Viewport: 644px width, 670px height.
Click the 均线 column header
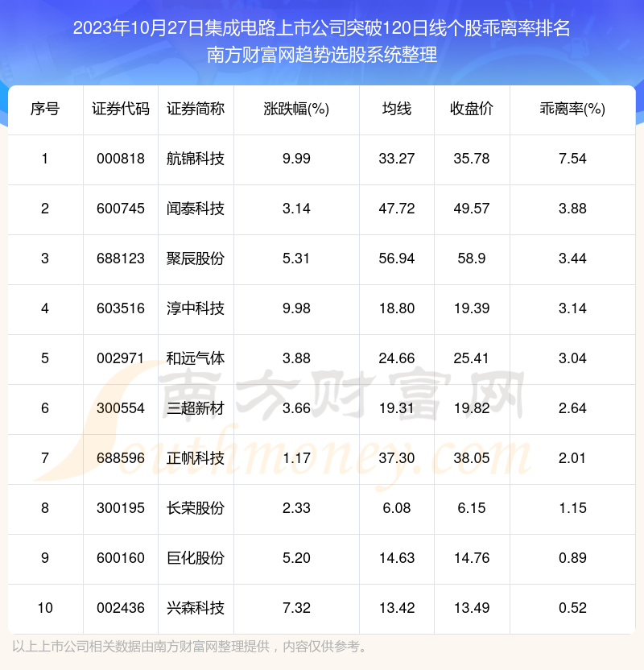(x=397, y=109)
